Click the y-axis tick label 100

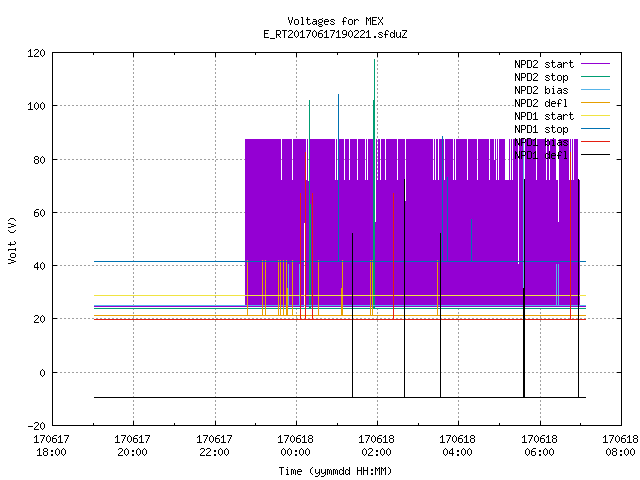[36, 107]
